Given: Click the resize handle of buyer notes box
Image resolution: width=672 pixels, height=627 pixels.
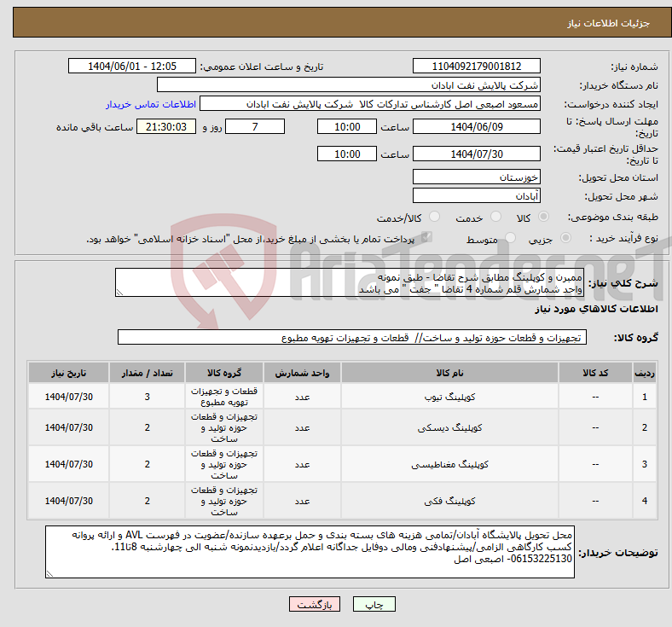Looking at the screenshot, I should [49, 574].
